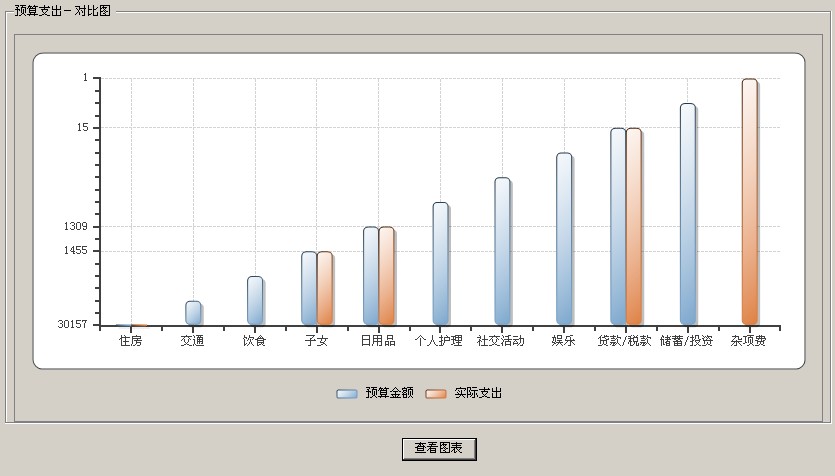Screen dimensions: 835x476
Task: Click the orange actual bar for 贷款/税款
Action: (634, 226)
